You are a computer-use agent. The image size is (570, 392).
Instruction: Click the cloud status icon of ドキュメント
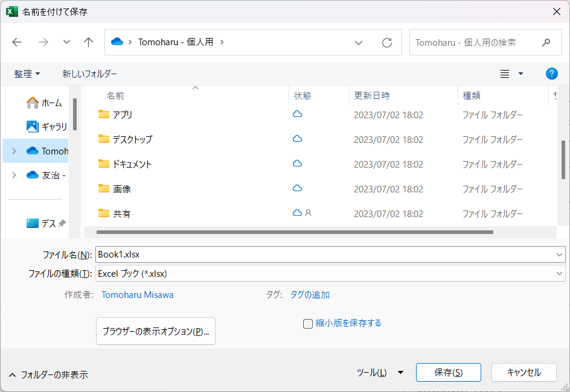(297, 163)
